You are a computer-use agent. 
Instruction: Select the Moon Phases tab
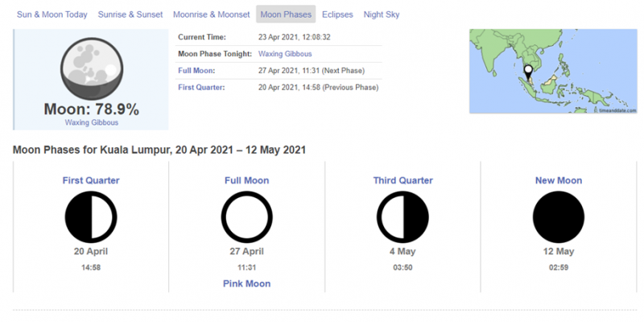click(x=286, y=14)
